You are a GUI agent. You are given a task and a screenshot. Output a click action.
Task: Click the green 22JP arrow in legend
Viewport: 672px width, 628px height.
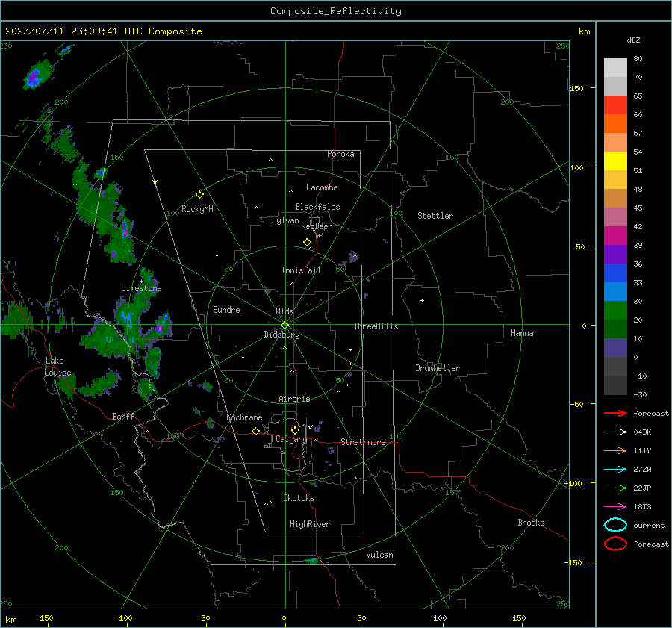(615, 488)
